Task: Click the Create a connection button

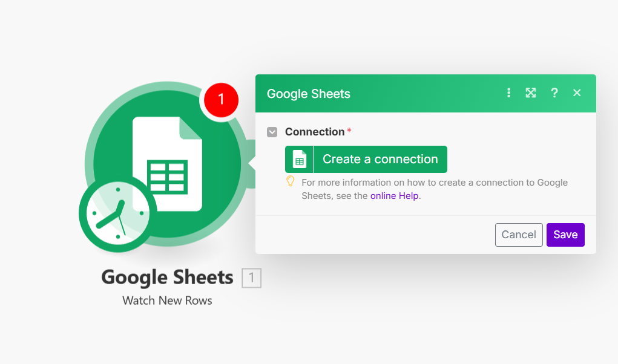Action: pyautogui.click(x=366, y=160)
